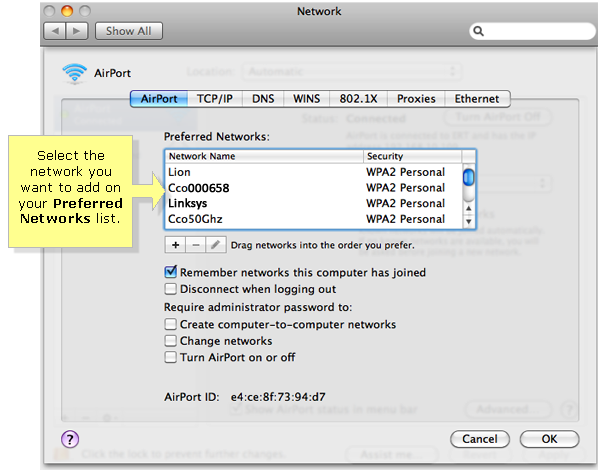Select the Cco50Ghz network
The height and width of the screenshot is (472, 600).
(x=314, y=219)
